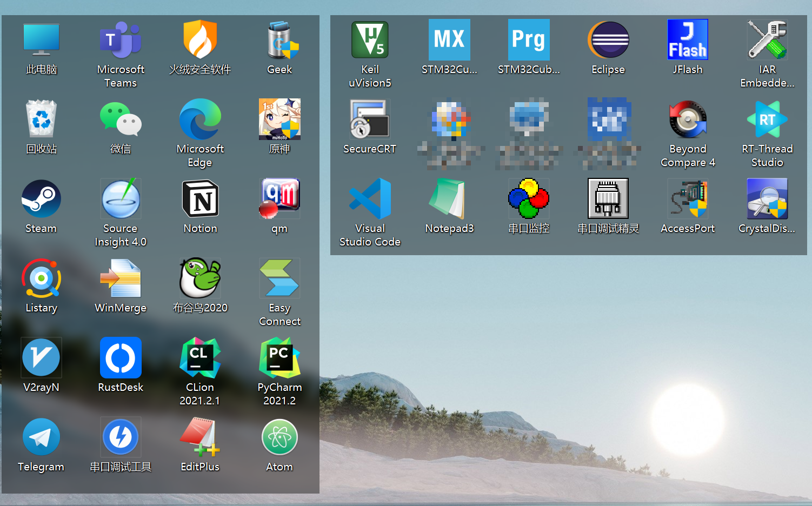The height and width of the screenshot is (506, 812).
Task: Click the Notion app icon
Action: 200,199
